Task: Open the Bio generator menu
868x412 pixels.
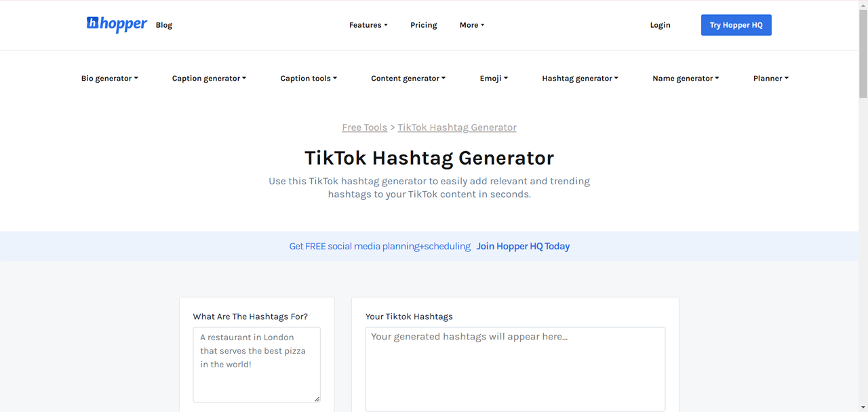Action: click(110, 79)
